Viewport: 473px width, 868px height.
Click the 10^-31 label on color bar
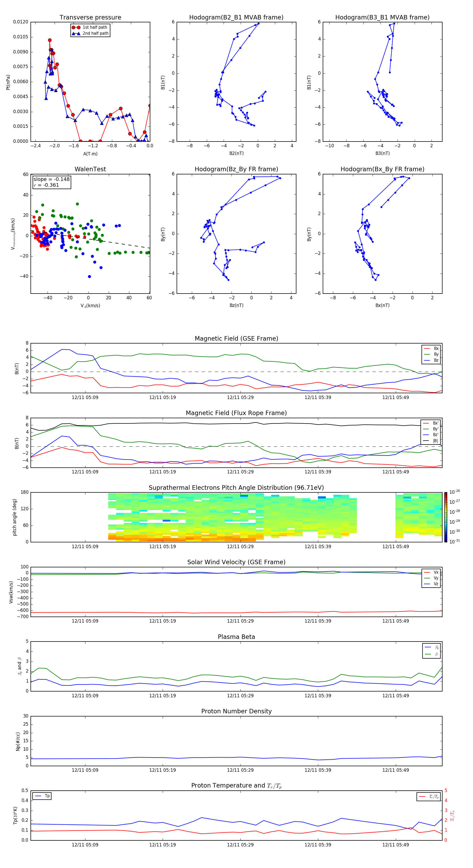point(455,542)
